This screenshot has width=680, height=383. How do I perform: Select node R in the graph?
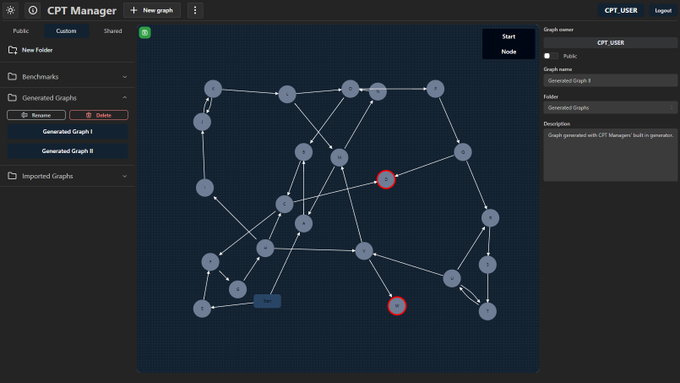(x=490, y=218)
